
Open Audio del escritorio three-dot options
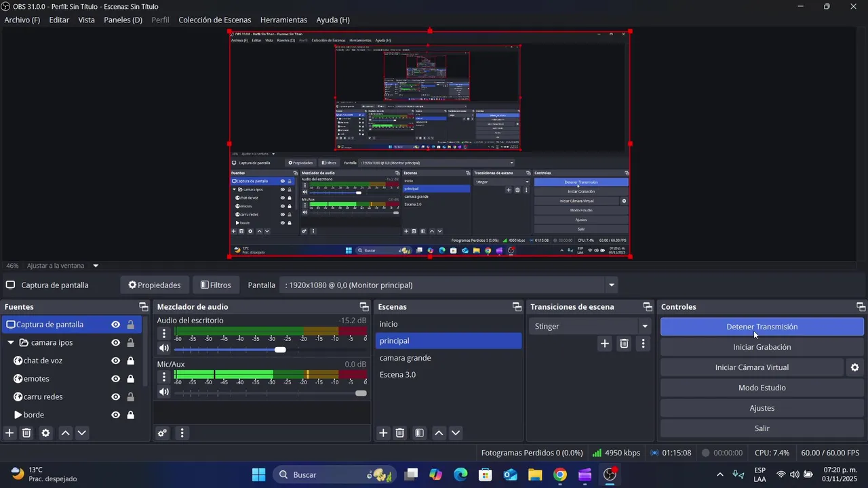click(164, 333)
